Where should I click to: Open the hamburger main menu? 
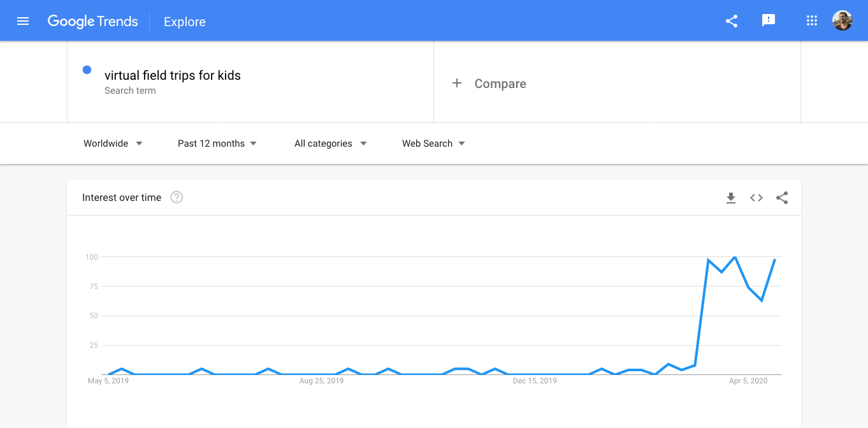click(23, 21)
